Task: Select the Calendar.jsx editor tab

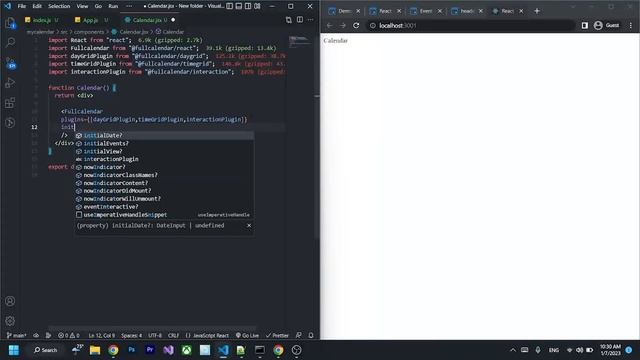Action: click(x=149, y=20)
